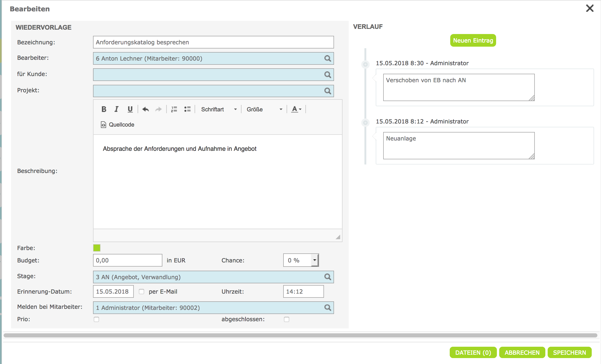
Task: Search for a Projekt via the magnifier
Action: [328, 91]
